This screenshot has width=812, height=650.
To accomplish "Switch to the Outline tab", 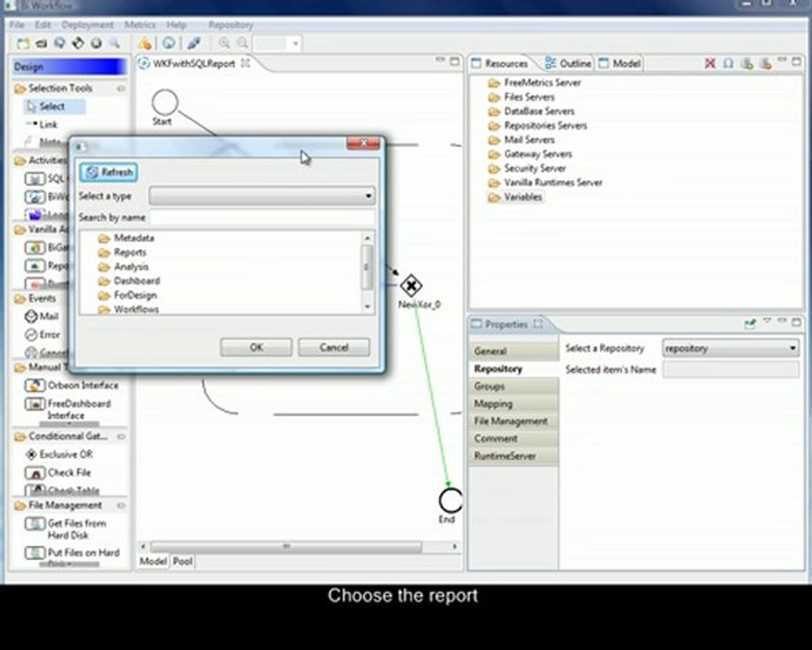I will (568, 63).
